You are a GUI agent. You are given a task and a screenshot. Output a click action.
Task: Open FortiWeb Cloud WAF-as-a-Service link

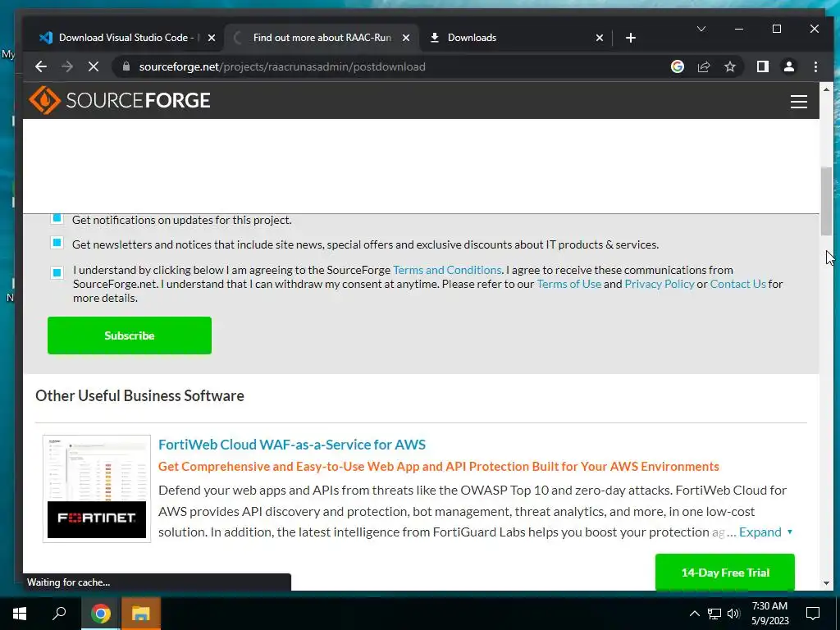point(292,445)
